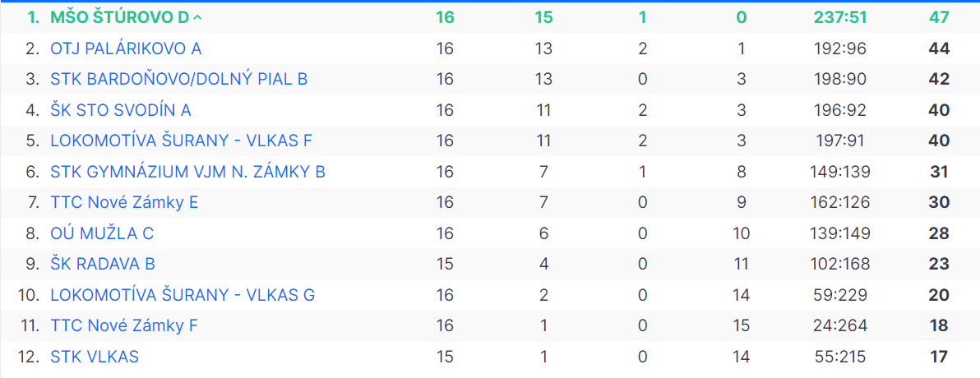The image size is (980, 378).
Task: Click the 149:139 score ratio cell
Action: [840, 171]
